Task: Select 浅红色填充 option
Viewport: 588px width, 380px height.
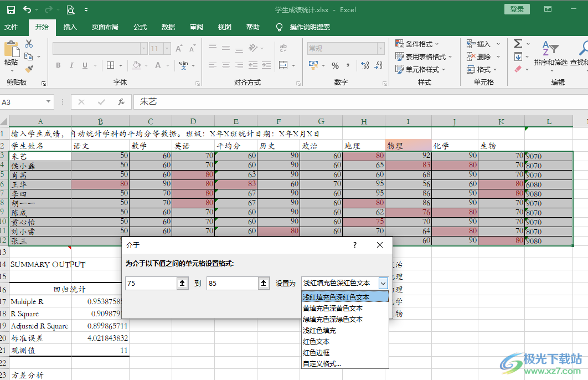Action: [x=345, y=331]
